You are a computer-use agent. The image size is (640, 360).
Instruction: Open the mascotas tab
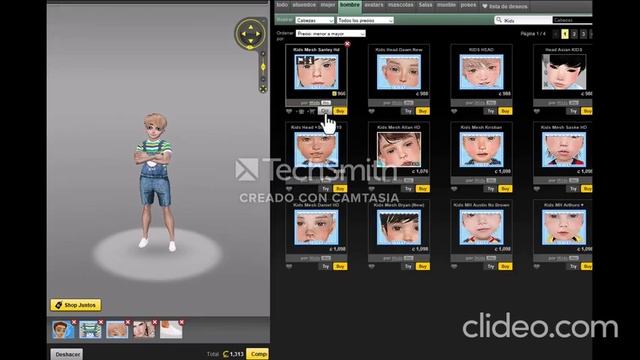pyautogui.click(x=401, y=5)
